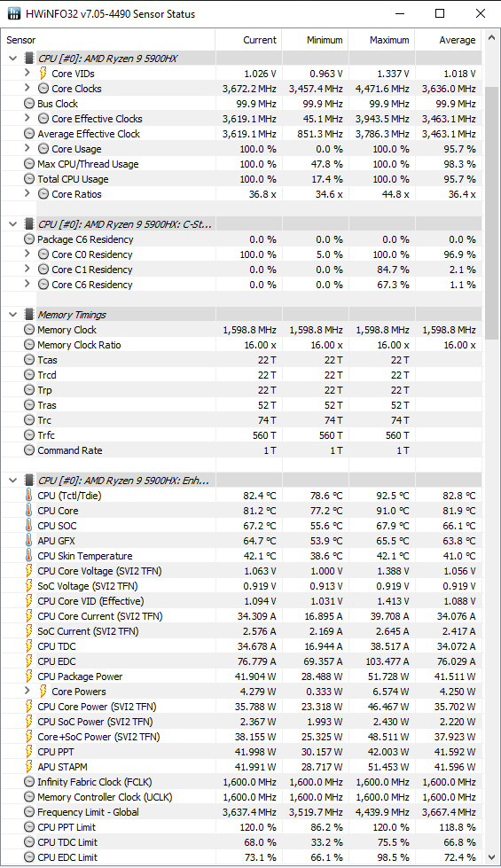
Task: Click the CPU PPT lightning icon
Action: 29,751
